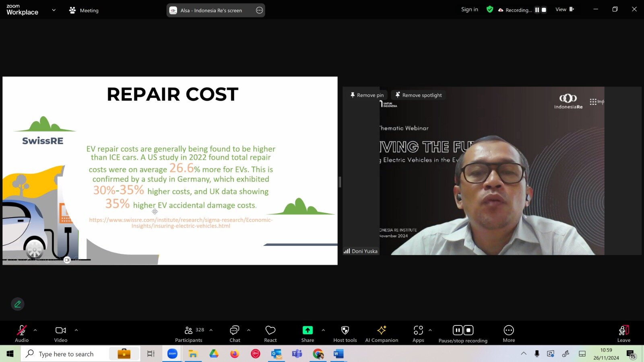Stop the recording in top indicator
Viewport: 644px width, 362px height.
[x=544, y=10]
